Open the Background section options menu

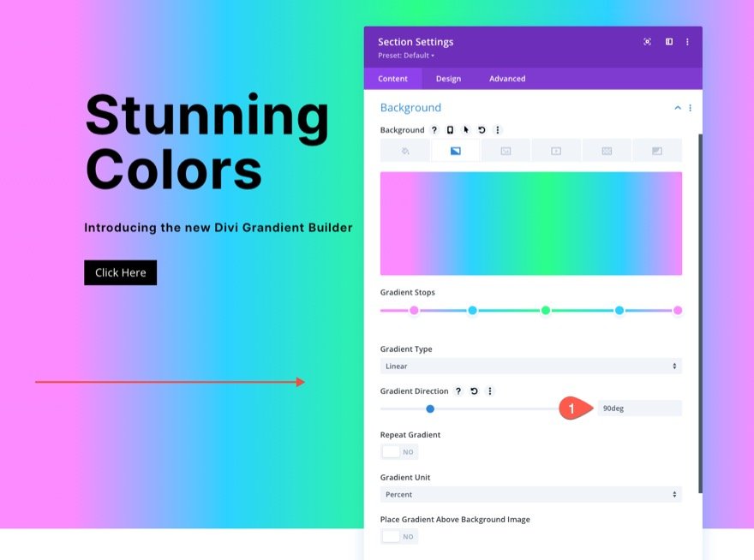point(690,108)
